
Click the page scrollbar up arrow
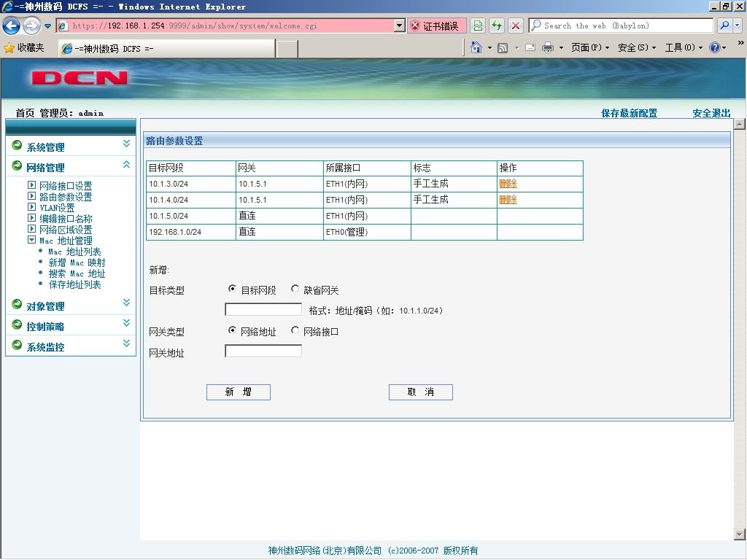740,124
